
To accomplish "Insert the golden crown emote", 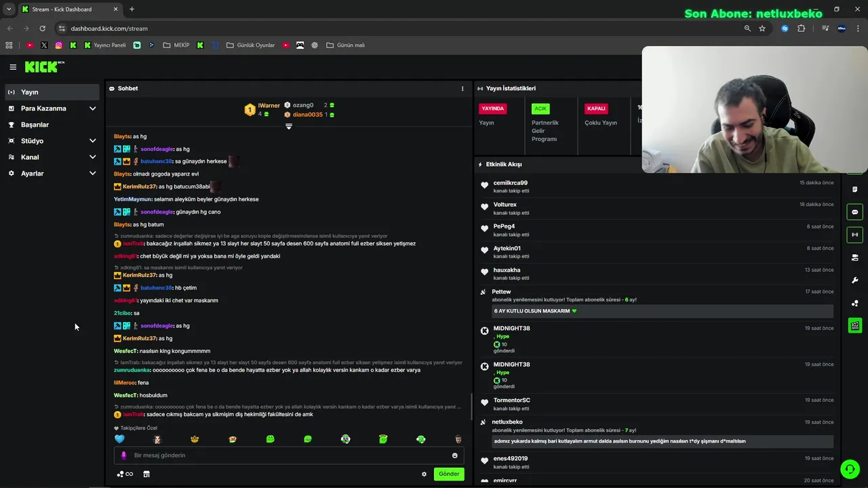I will point(195,439).
